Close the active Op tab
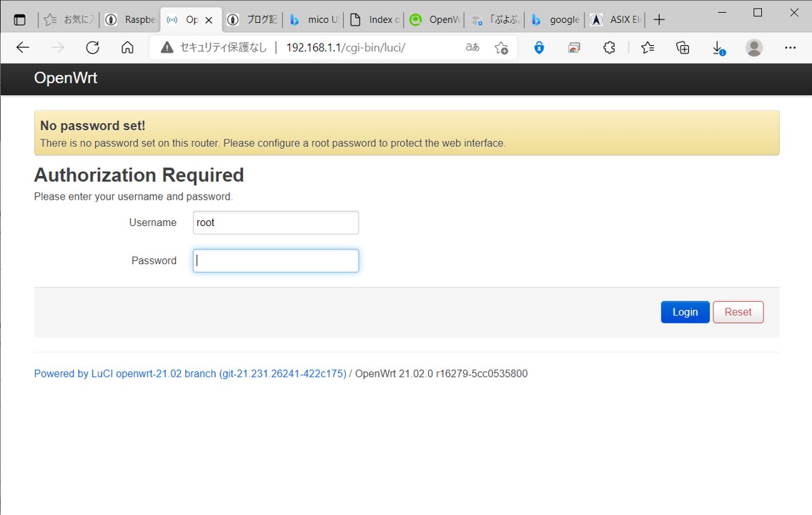This screenshot has width=812, height=515. tap(209, 20)
